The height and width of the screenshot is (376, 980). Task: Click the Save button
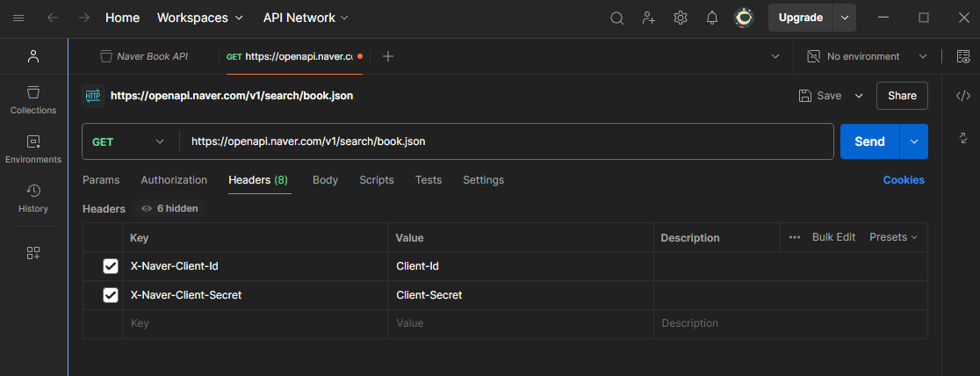click(x=821, y=96)
